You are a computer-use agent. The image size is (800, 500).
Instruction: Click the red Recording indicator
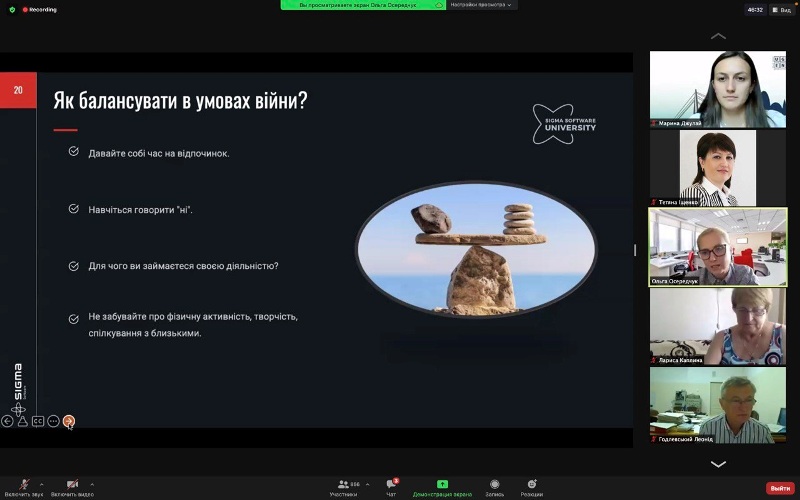tap(40, 9)
